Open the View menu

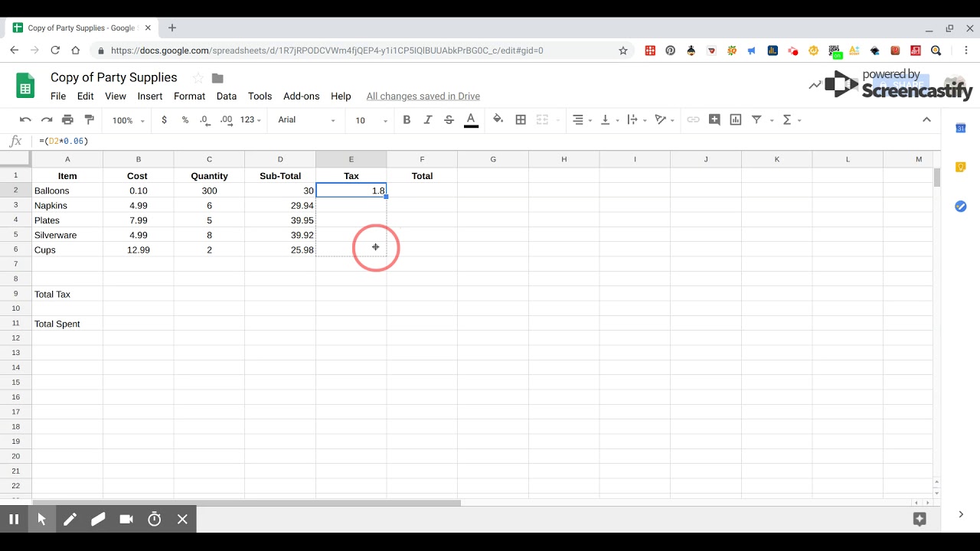[116, 96]
